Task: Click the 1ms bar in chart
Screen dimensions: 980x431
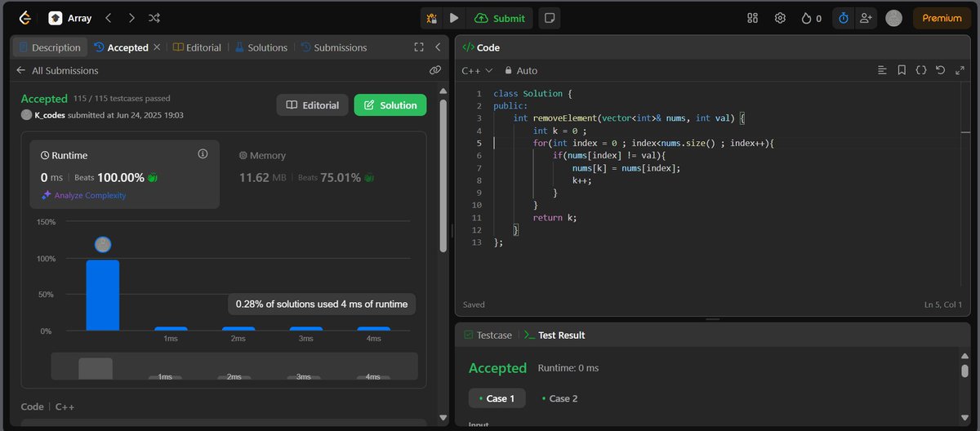Action: 171,329
